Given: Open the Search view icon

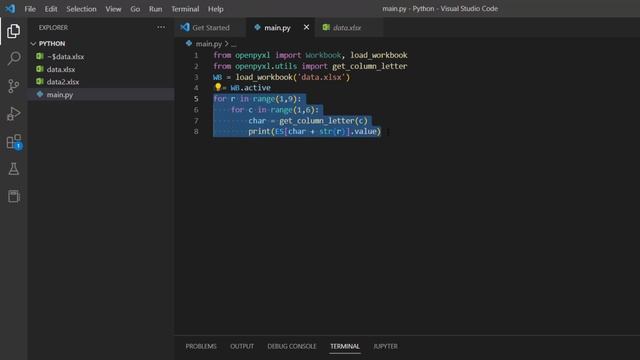Looking at the screenshot, I should coord(13,58).
